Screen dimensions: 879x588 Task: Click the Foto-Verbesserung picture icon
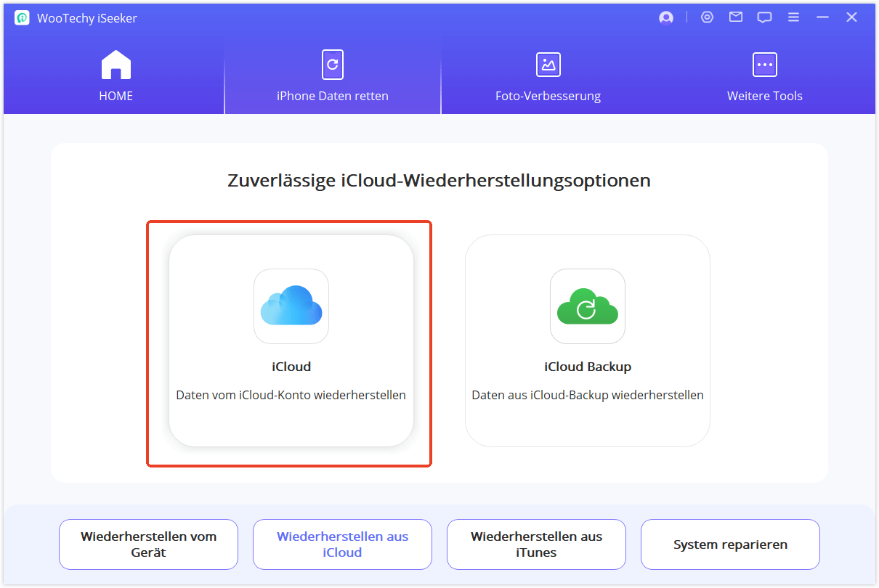coord(548,64)
